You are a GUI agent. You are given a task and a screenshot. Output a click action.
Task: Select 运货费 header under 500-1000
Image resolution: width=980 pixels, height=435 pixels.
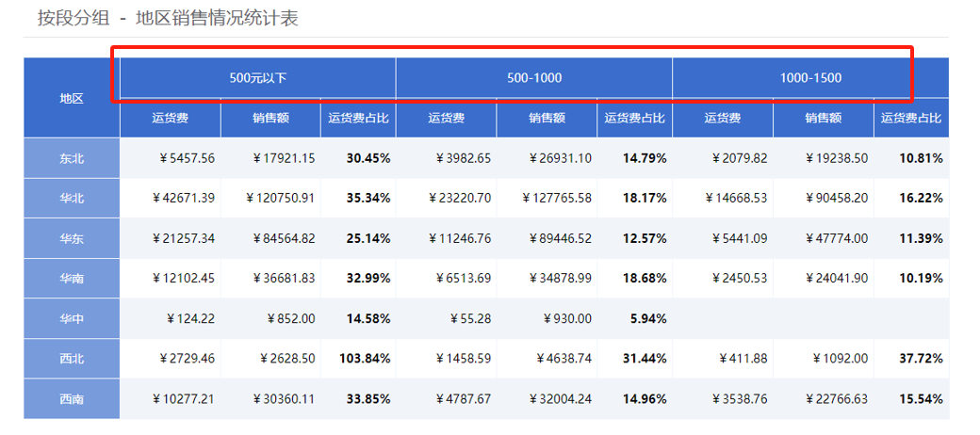pos(447,118)
